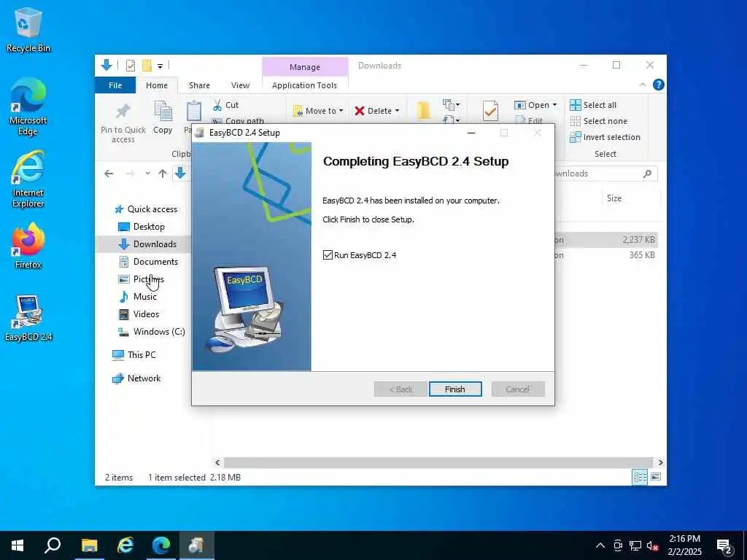Image resolution: width=747 pixels, height=560 pixels.
Task: Click Explorer back arrow
Action: (x=109, y=174)
